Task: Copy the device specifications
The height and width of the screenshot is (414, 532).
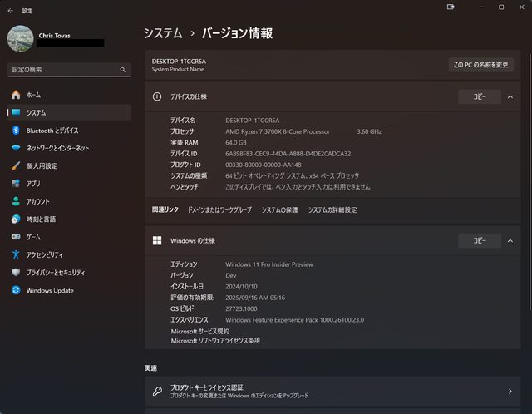Action: pyautogui.click(x=480, y=97)
